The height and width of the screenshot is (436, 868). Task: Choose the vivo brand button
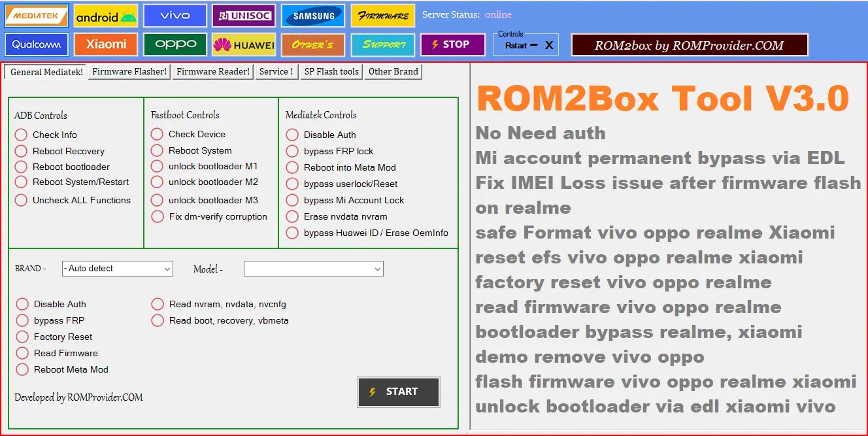175,16
